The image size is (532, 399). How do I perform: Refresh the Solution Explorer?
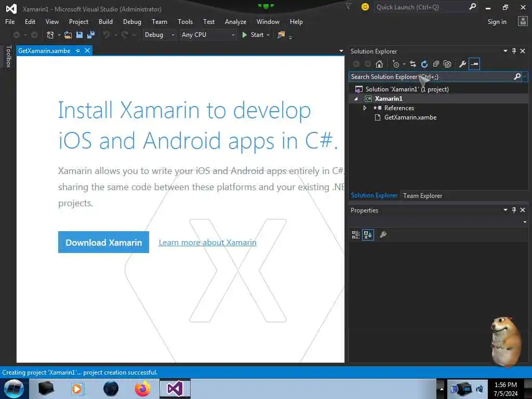[x=424, y=64]
